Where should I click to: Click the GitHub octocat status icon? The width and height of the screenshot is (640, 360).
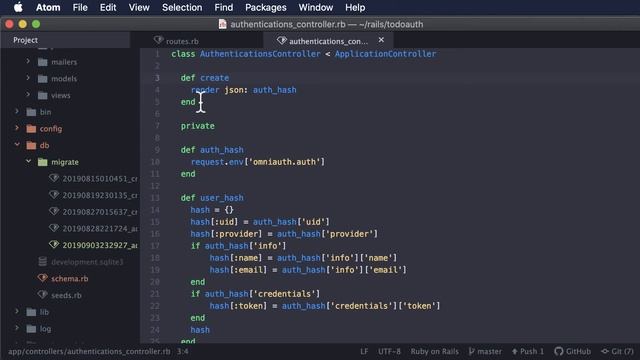pyautogui.click(x=558, y=351)
